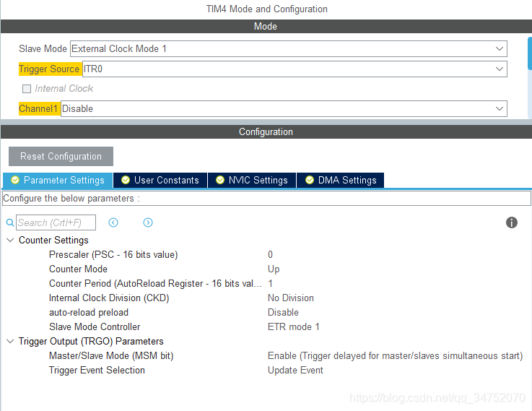Collapse Trigger Output (TRGO) Parameters section
This screenshot has width=532, height=411.
10,341
